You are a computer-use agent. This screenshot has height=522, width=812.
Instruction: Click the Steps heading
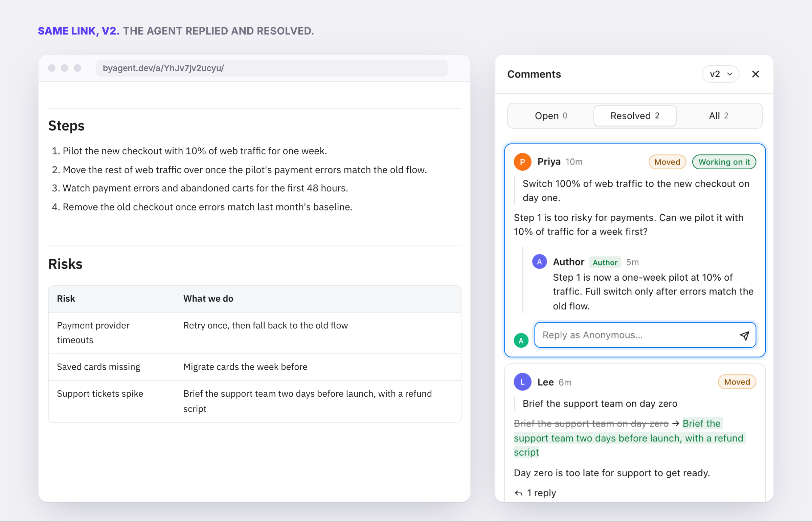coord(66,126)
